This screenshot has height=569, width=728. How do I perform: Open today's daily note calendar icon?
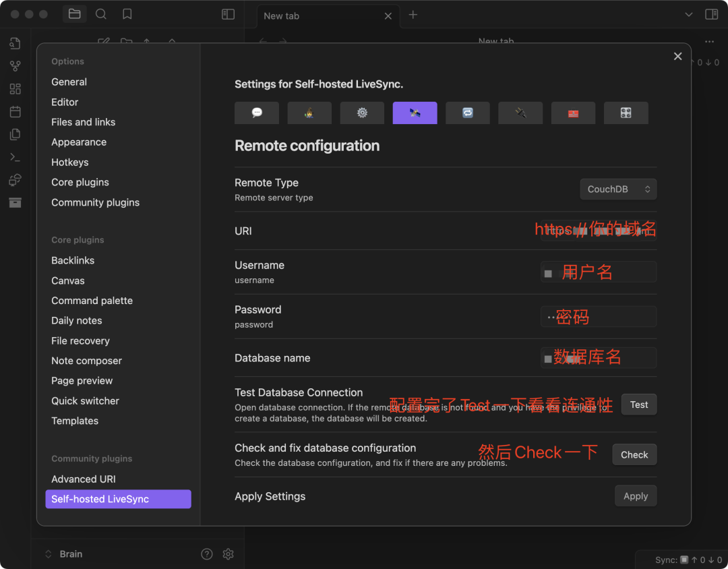pyautogui.click(x=15, y=111)
